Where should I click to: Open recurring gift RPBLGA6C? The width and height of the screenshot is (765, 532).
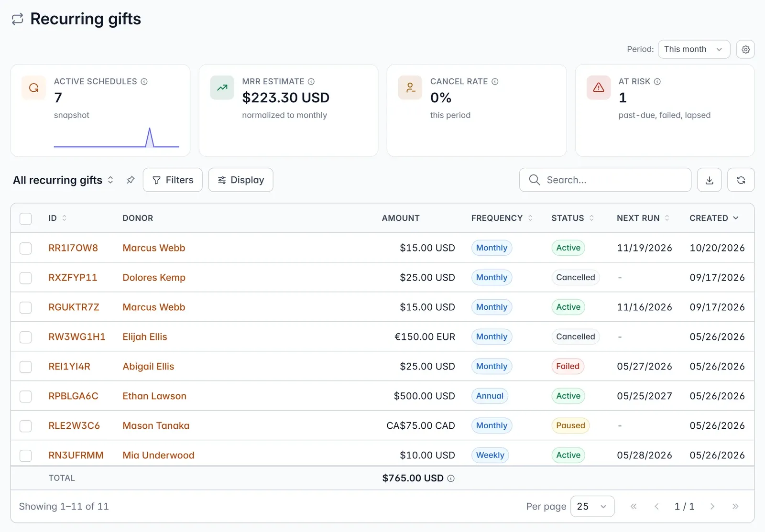click(x=73, y=396)
